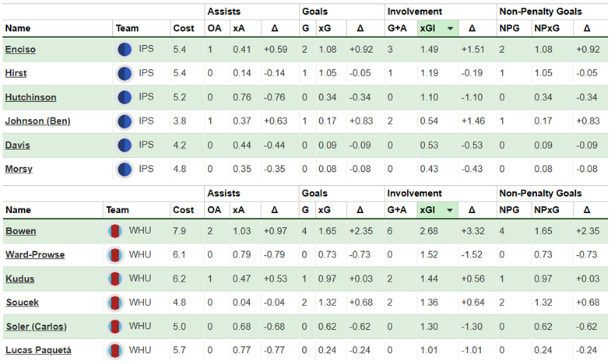Select the team badge in Hutchinson's row
This screenshot has height=364, width=611.
[x=124, y=98]
